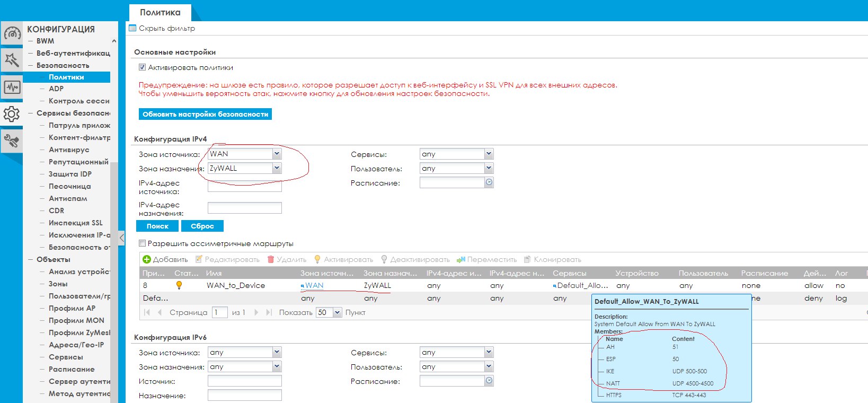Focus the IPv4-адрес источника input field
868x403 pixels.
pos(245,186)
